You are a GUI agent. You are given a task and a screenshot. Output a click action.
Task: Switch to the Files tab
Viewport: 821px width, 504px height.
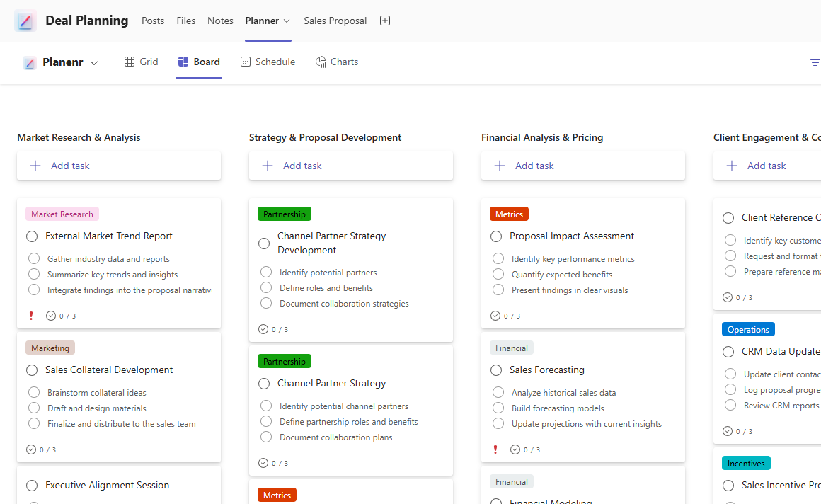(x=185, y=21)
